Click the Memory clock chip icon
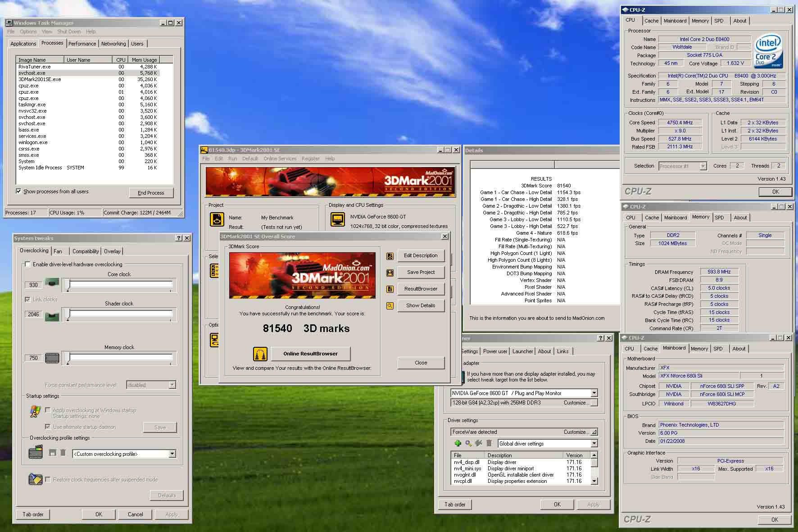This screenshot has width=798, height=532. (x=52, y=358)
